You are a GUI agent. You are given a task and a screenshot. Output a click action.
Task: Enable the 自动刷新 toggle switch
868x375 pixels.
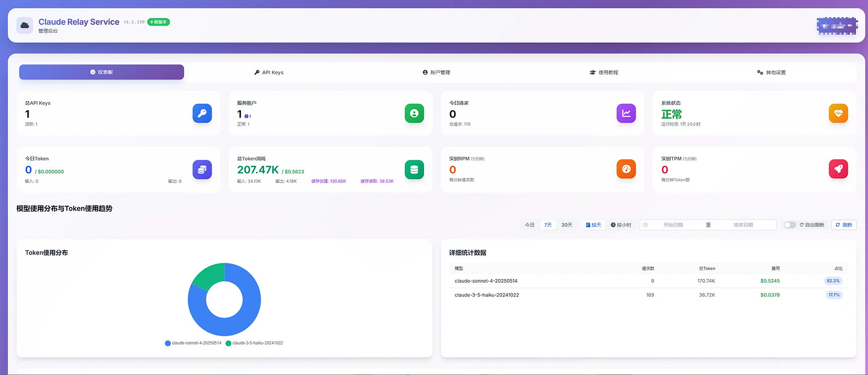pos(790,225)
